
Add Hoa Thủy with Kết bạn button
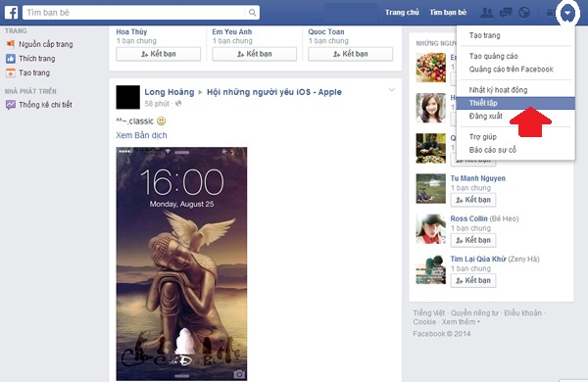click(158, 54)
